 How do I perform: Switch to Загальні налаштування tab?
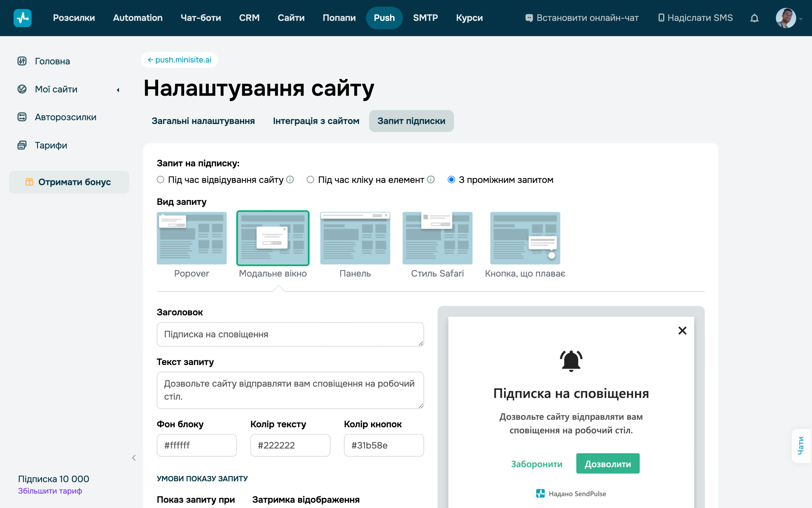(203, 121)
